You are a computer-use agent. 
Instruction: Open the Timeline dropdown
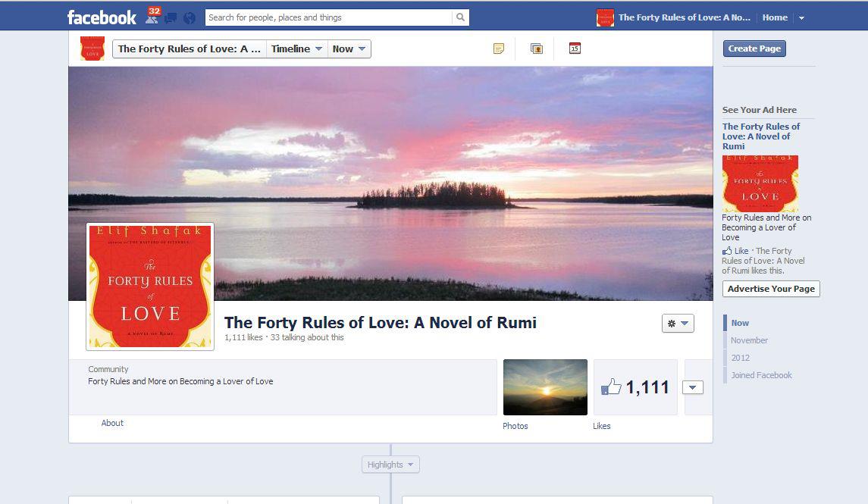tap(296, 49)
